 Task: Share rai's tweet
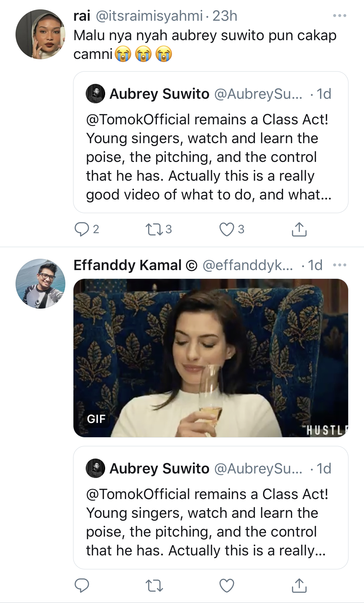click(x=299, y=229)
